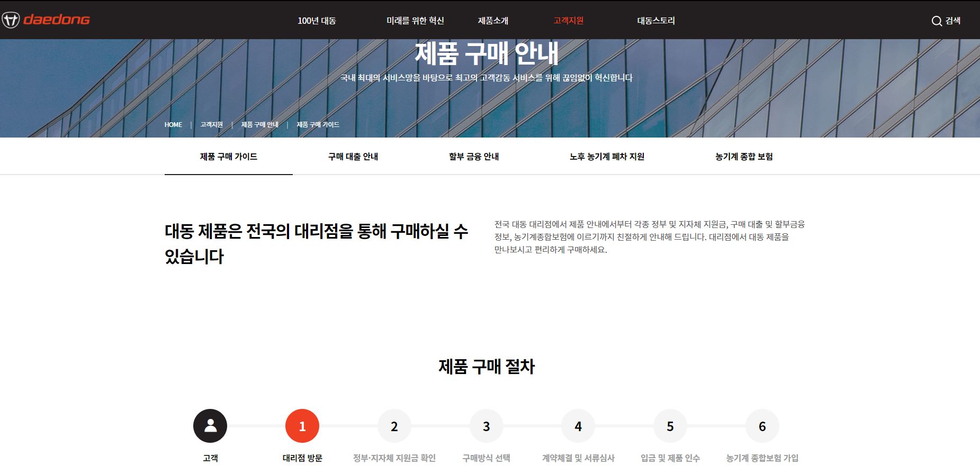
Task: Open the 미래를 위한 혁신 menu
Action: click(x=415, y=21)
